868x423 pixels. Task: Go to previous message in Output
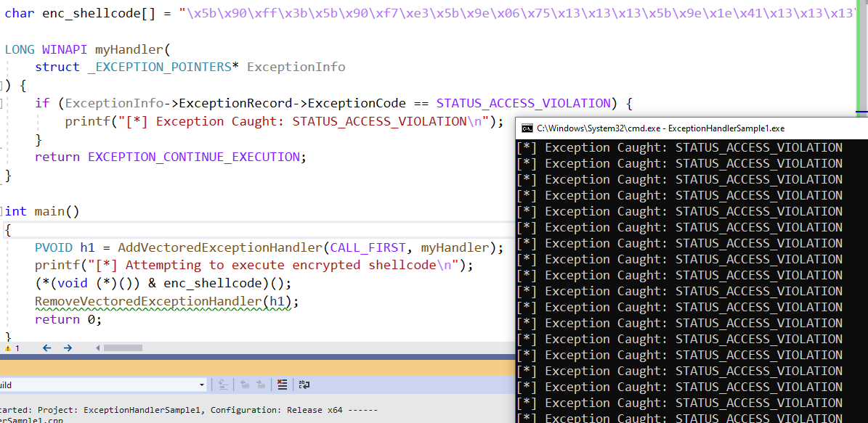coord(245,385)
